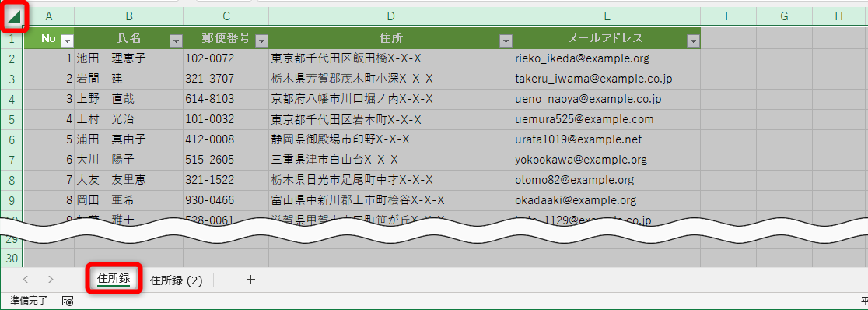Switch to the 住所録 sheet tab
This screenshot has height=310, width=868.
click(114, 279)
